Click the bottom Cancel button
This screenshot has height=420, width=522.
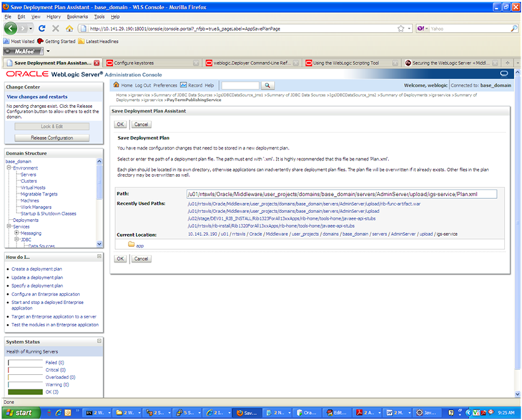pos(141,258)
